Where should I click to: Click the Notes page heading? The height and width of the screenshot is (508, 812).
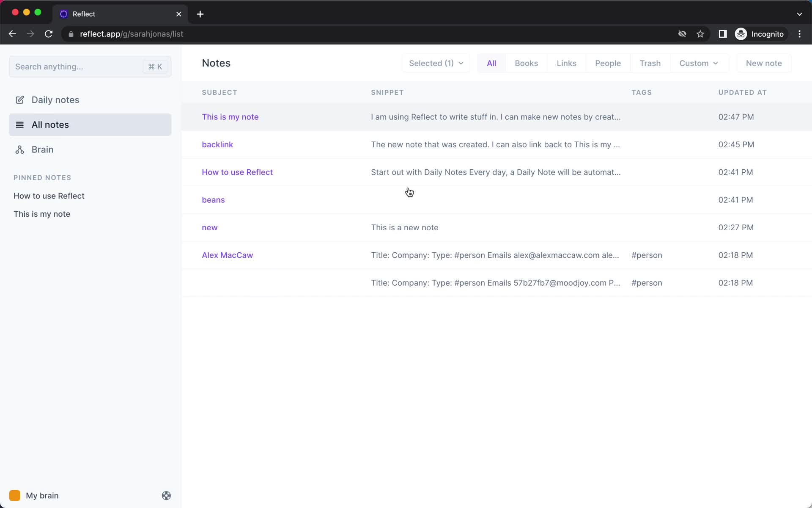pyautogui.click(x=216, y=63)
